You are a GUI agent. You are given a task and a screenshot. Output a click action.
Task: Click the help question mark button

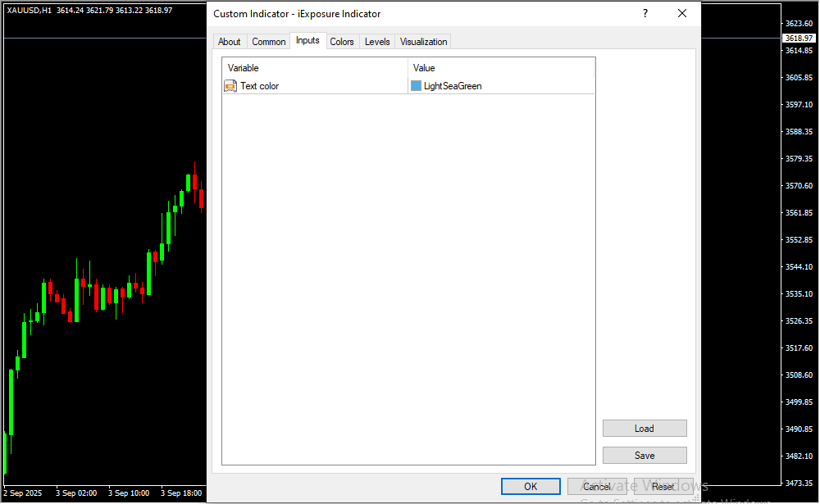point(645,14)
